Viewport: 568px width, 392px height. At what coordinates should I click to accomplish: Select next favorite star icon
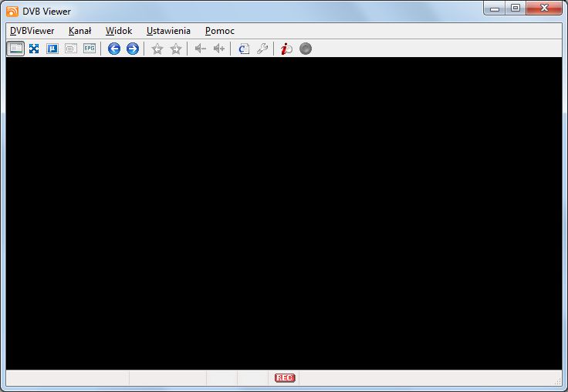click(176, 49)
